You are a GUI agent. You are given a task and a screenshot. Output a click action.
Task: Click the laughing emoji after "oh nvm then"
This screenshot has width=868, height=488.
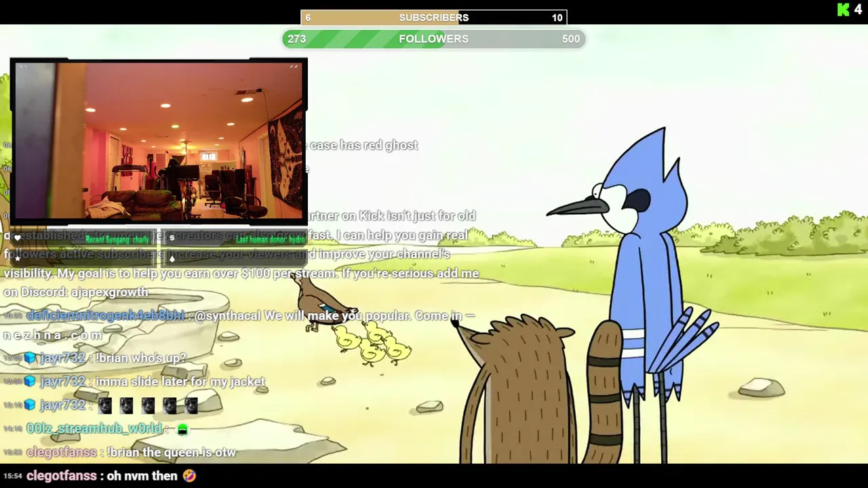point(189,476)
